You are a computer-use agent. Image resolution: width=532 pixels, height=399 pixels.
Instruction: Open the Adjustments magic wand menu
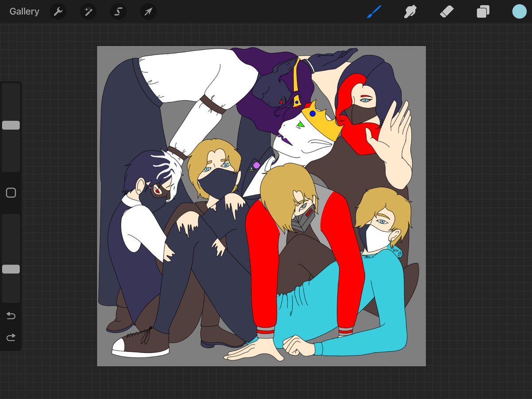(88, 12)
